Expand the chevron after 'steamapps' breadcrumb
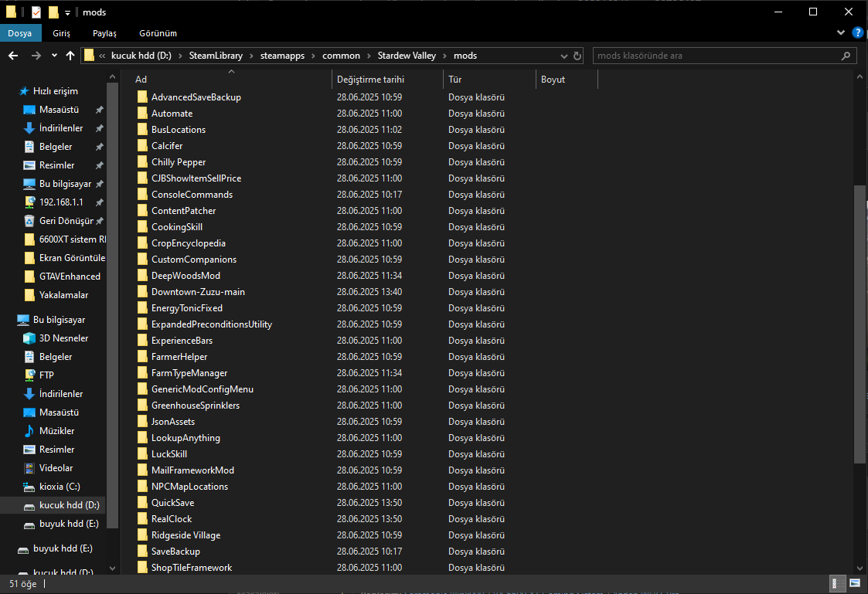This screenshot has height=594, width=868. tap(313, 56)
